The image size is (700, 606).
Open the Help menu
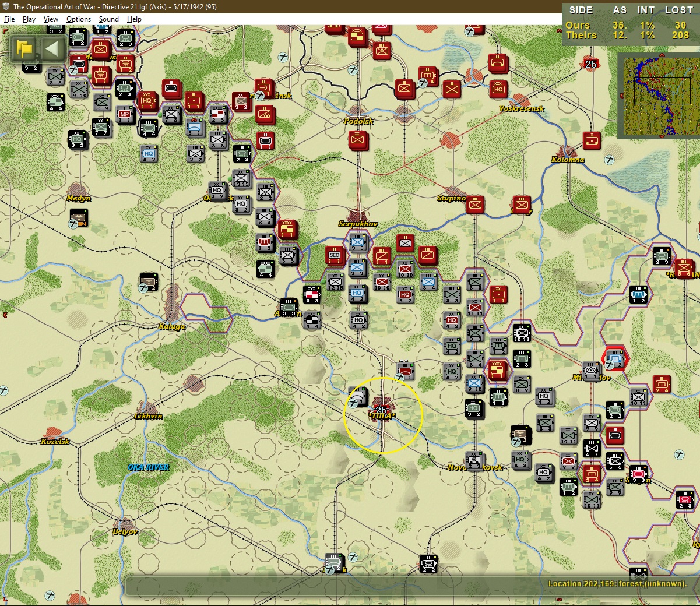(134, 19)
